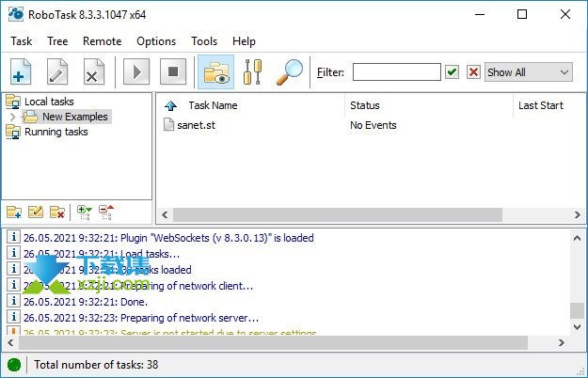Sort by Task Name column header
The height and width of the screenshot is (378, 588).
click(x=213, y=105)
